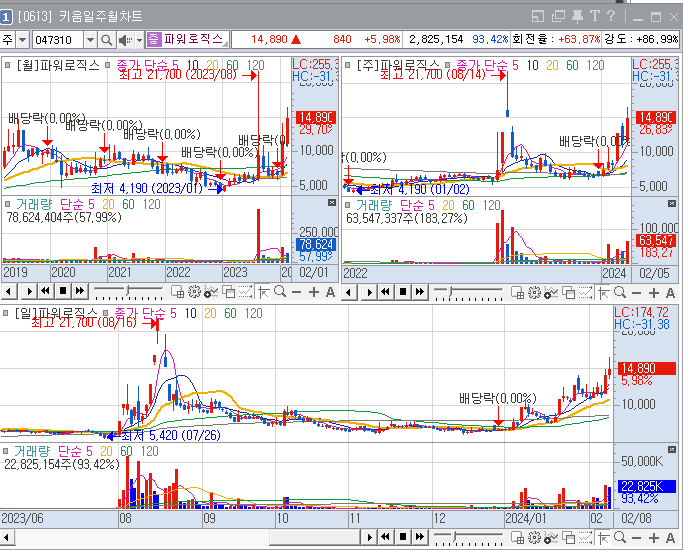Weekly chart: open gear settings icon
Viewport: 683px width, 550px height.
[534, 293]
